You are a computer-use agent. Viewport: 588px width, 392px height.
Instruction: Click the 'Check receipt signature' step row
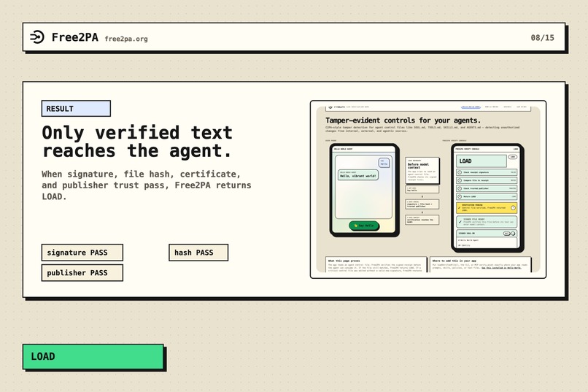(x=487, y=172)
